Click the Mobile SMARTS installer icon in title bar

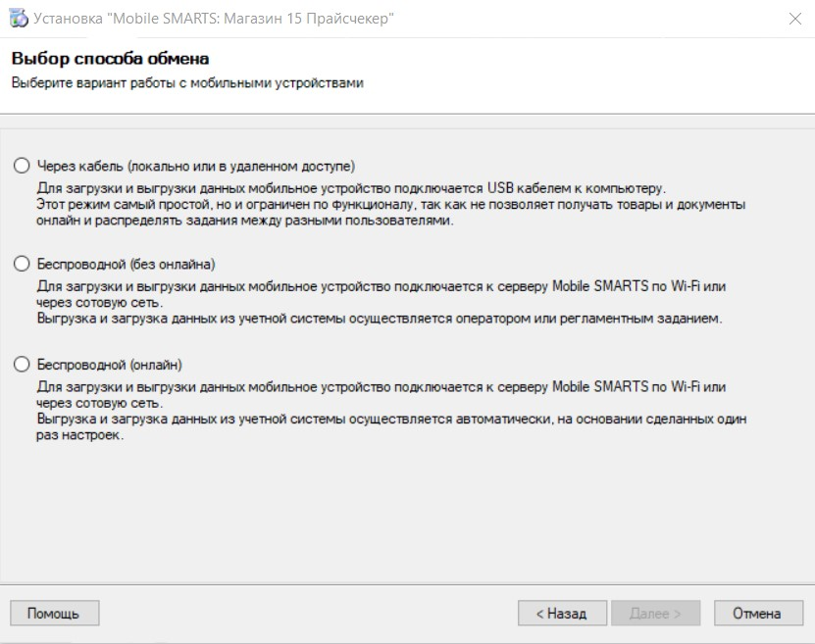19,19
